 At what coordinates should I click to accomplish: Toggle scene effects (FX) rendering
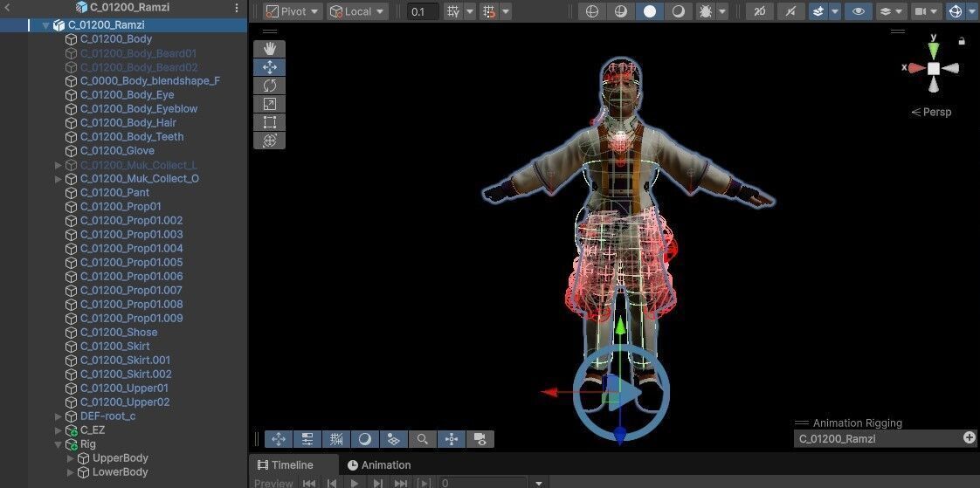[x=818, y=11]
